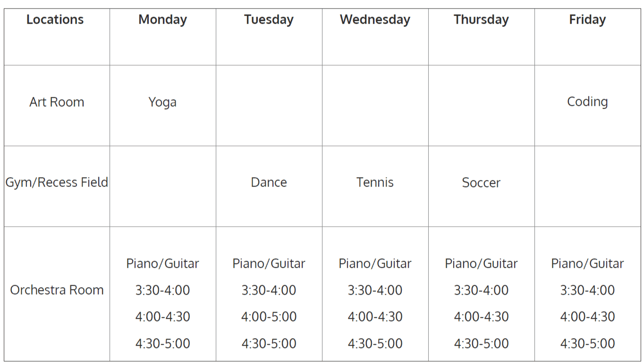Click the Thursday column header
This screenshot has width=643, height=364.
click(481, 20)
